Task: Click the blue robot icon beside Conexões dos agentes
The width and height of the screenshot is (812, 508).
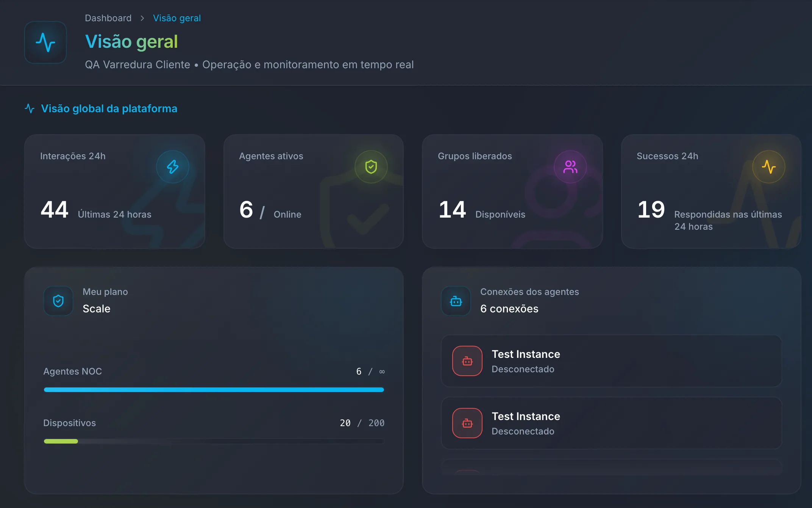Action: [x=456, y=301]
